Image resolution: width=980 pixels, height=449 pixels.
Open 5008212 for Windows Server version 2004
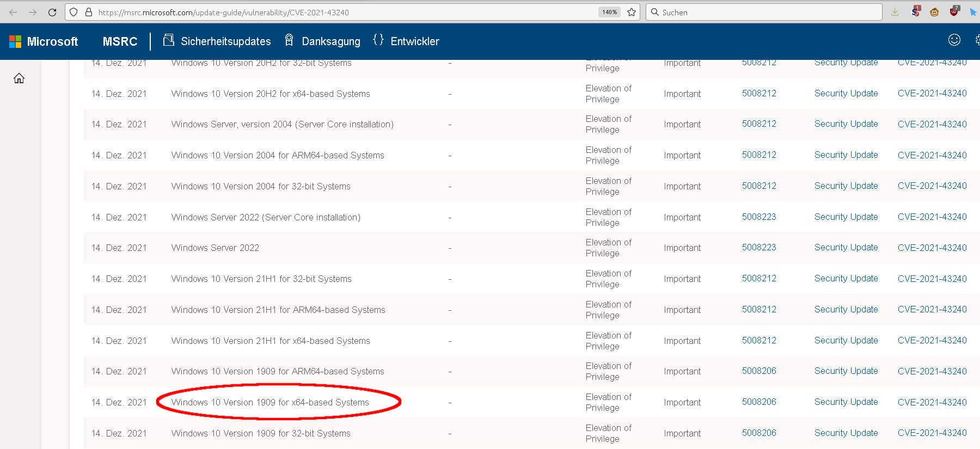[759, 124]
